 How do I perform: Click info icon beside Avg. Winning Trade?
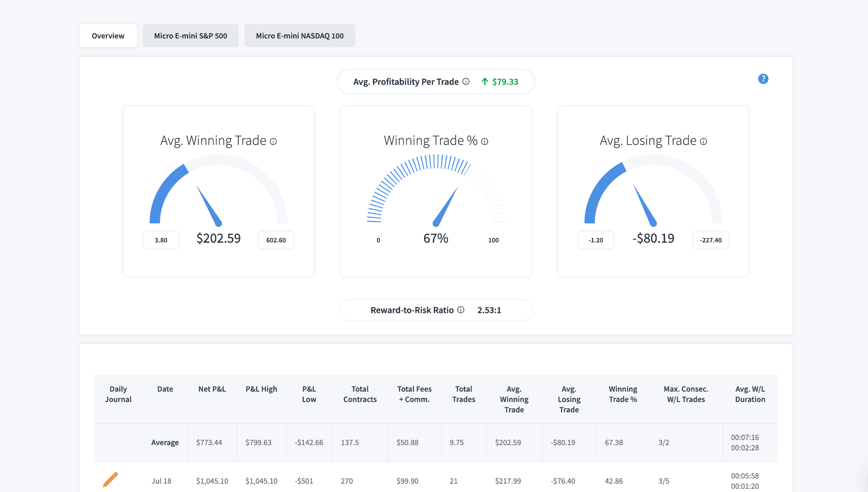[x=273, y=141]
